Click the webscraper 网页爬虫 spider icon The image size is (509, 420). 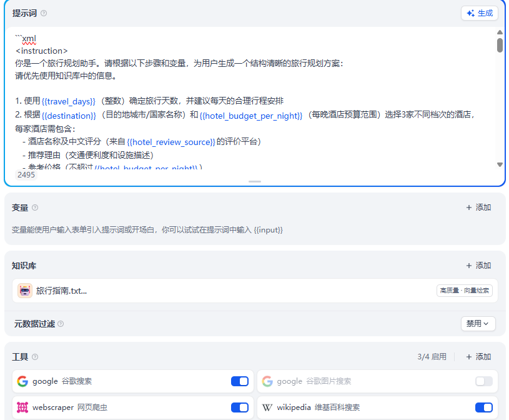click(24, 407)
